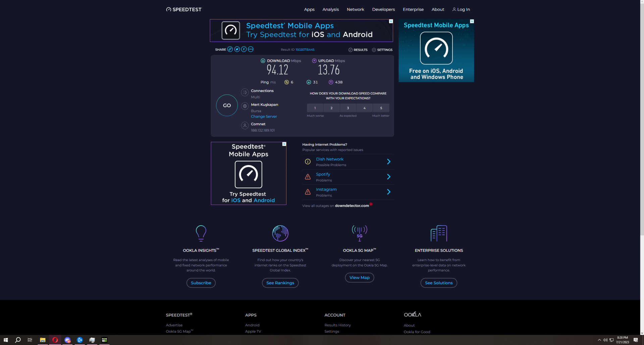Copy the result link via the share link icon
644x345 pixels.
[x=230, y=49]
